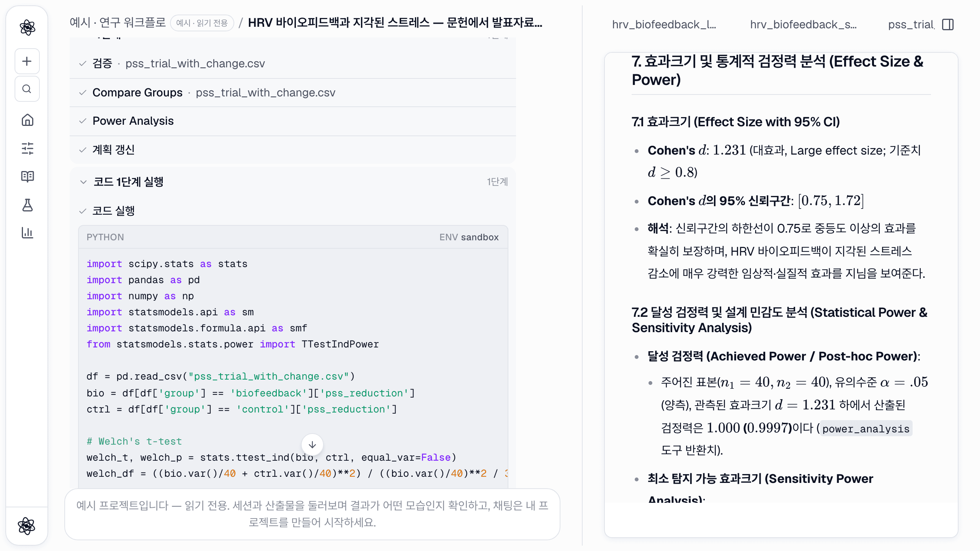The width and height of the screenshot is (980, 551).
Task: Click the 달성 검정력 (Achieved Power) bullet
Action: (784, 356)
